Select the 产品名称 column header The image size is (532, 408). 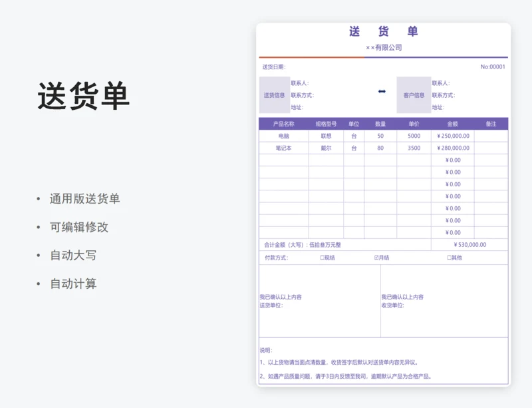point(284,124)
